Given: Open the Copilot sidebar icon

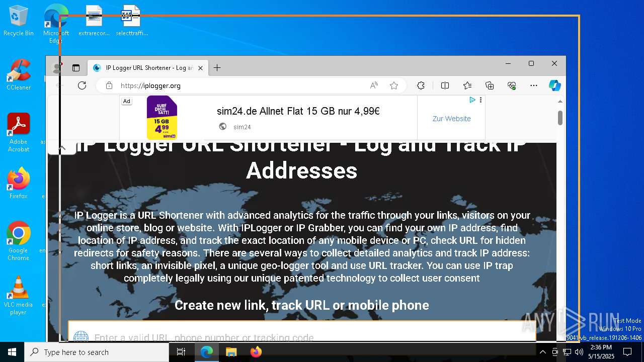Looking at the screenshot, I should (554, 85).
